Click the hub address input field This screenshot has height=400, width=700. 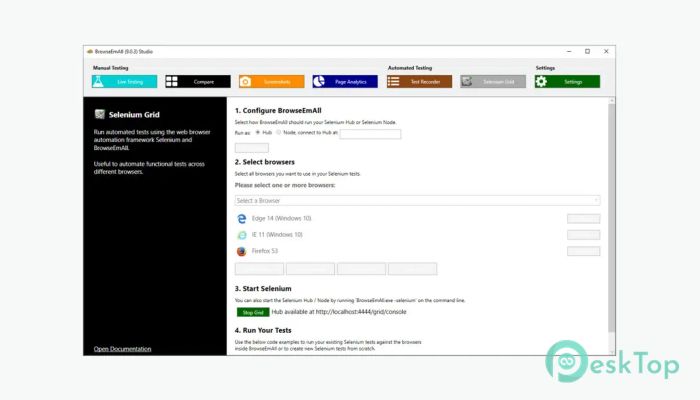pos(370,133)
